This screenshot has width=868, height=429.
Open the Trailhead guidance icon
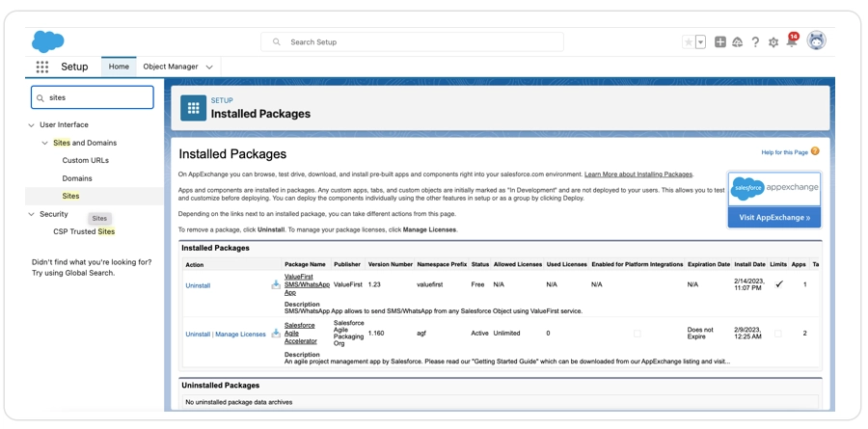(738, 42)
